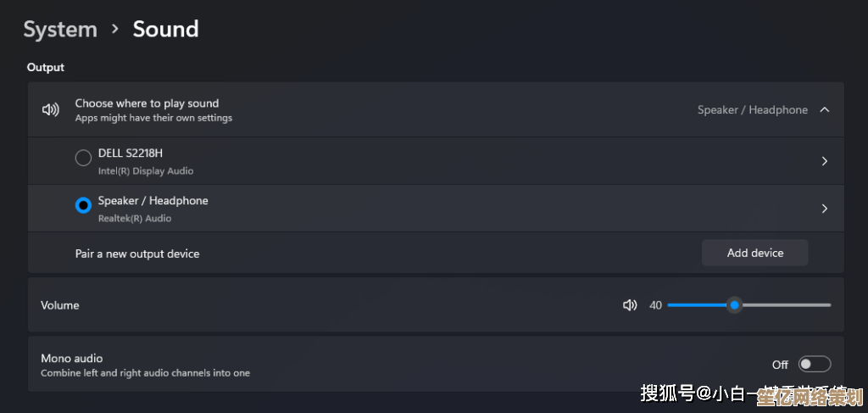Click the Realtek(R) Audio subtitle text
The width and height of the screenshot is (868, 413).
pos(135,219)
